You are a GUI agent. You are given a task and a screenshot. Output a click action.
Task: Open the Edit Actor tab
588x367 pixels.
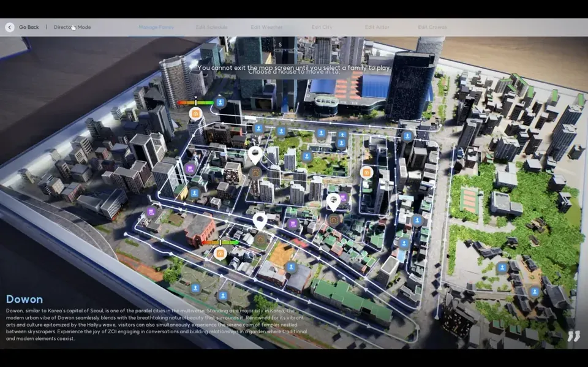point(377,27)
